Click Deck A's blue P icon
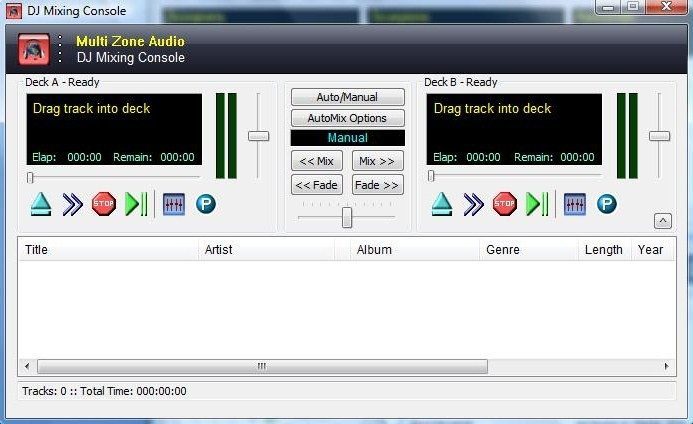Image resolution: width=693 pixels, height=424 pixels. (x=206, y=204)
